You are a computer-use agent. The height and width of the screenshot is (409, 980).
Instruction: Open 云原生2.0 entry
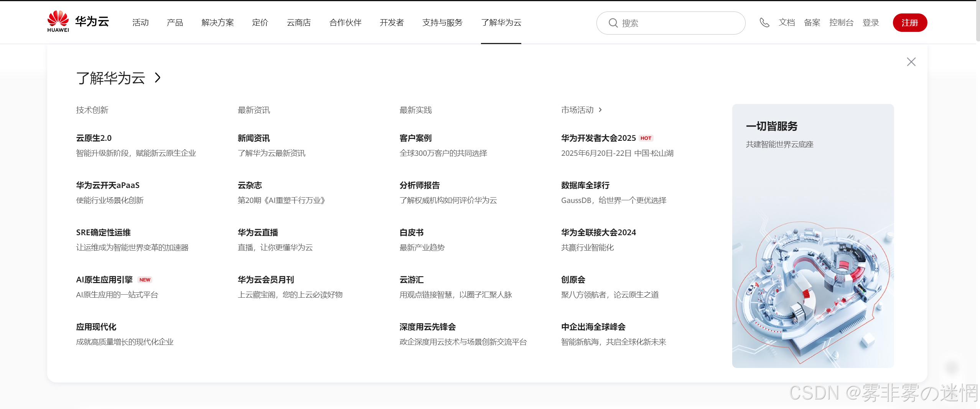(94, 138)
